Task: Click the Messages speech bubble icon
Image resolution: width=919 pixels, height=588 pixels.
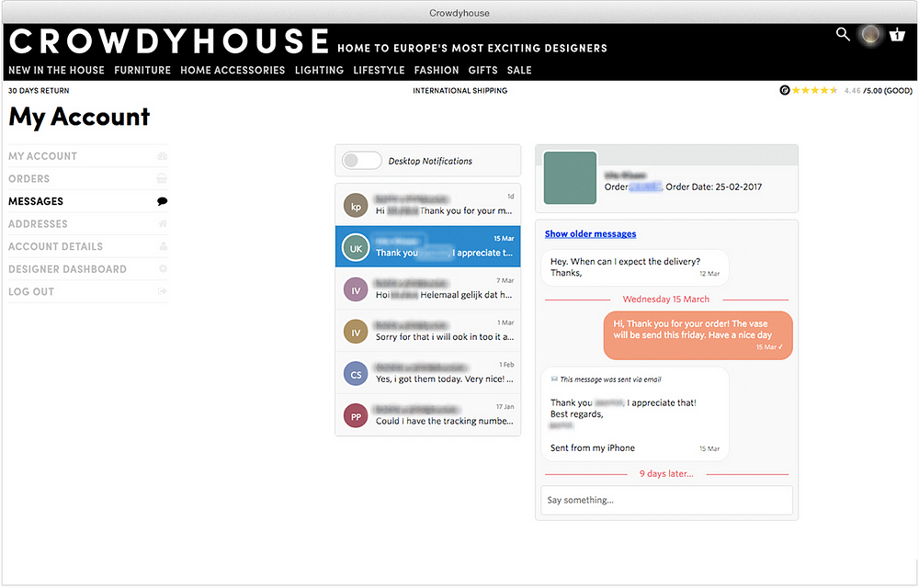Action: (x=163, y=201)
